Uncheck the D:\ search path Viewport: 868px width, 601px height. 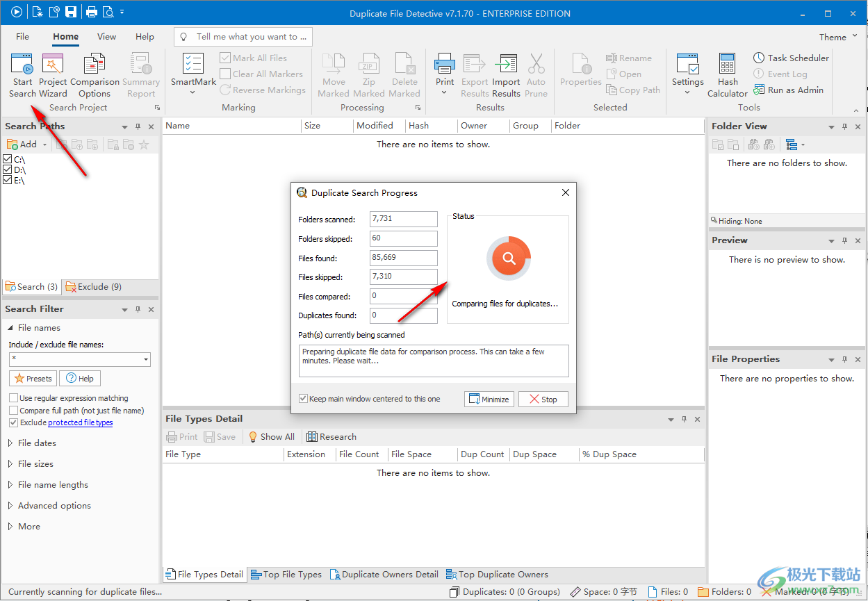click(8, 170)
